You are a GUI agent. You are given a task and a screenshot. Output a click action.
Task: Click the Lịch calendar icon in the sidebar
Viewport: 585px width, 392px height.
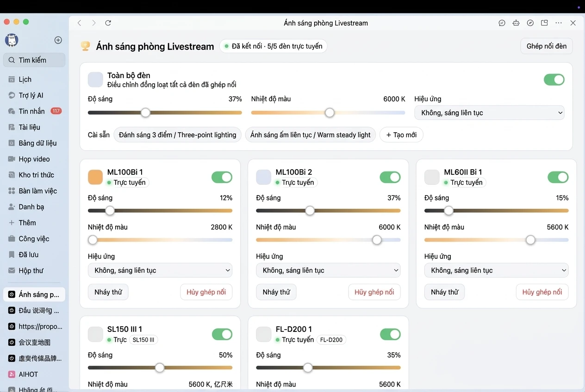(12, 80)
